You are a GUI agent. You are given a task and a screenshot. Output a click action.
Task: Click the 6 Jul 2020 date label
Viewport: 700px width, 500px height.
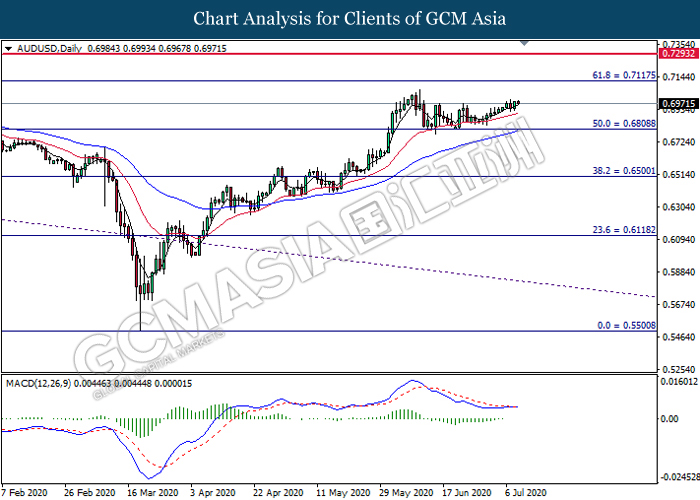(x=526, y=493)
